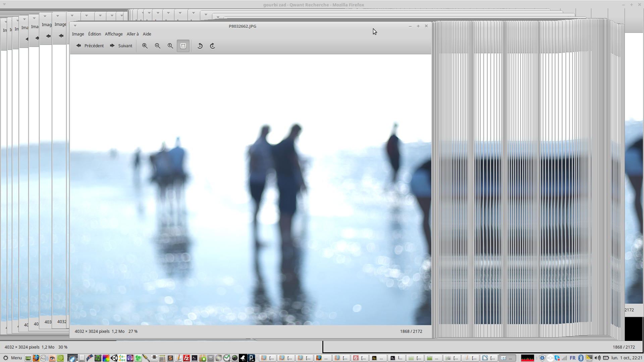Go to the next image (Suivant)
This screenshot has width=644, height=362.
point(121,46)
